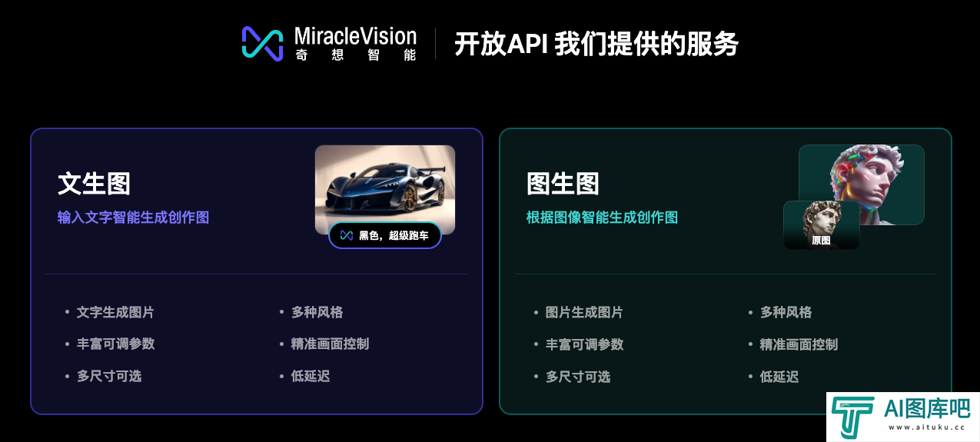The image size is (980, 442).
Task: Select 低延迟 in the 图生图 card
Action: coord(779,377)
